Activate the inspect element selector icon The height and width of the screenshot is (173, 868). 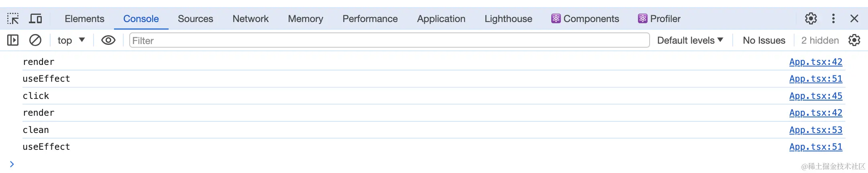(13, 19)
